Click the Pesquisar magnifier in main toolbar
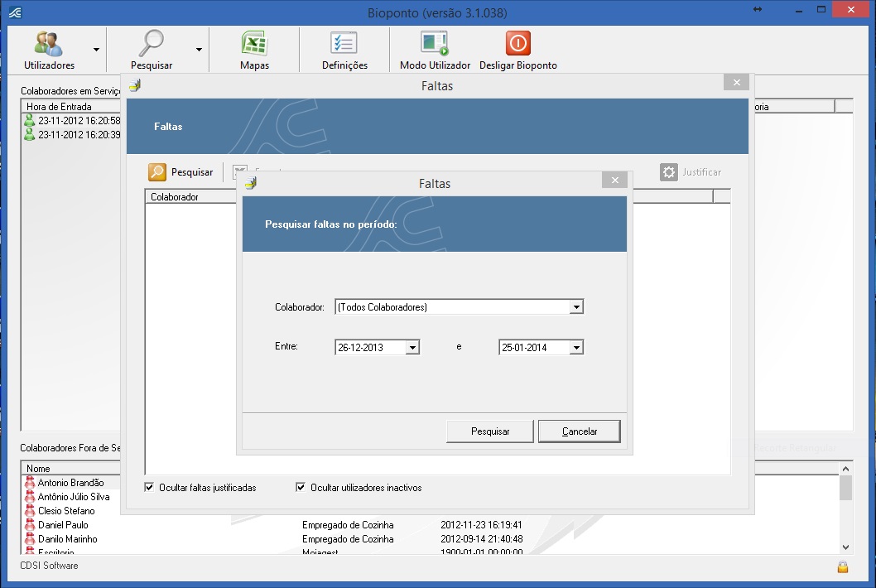 click(x=151, y=44)
